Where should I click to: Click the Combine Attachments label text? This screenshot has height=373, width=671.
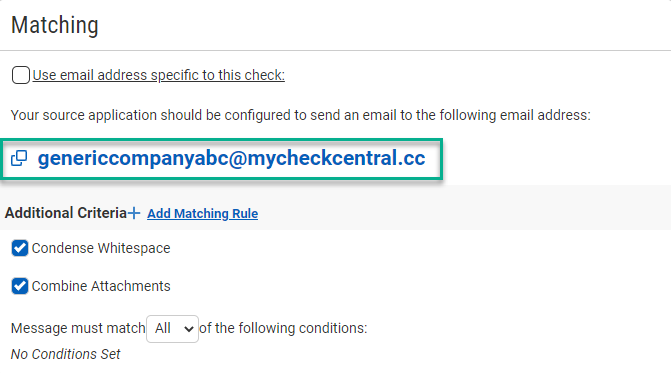click(x=101, y=286)
